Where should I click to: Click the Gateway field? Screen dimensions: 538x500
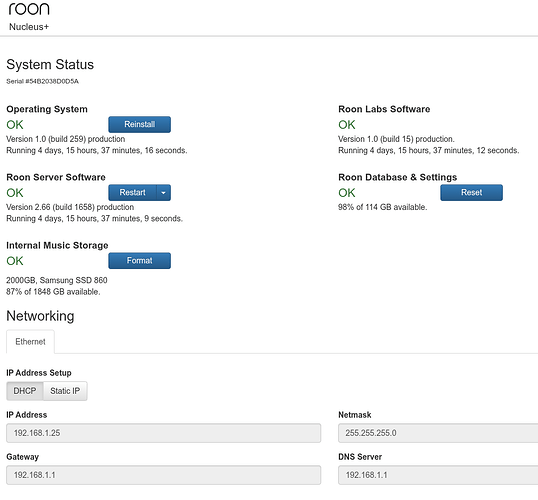pos(164,475)
